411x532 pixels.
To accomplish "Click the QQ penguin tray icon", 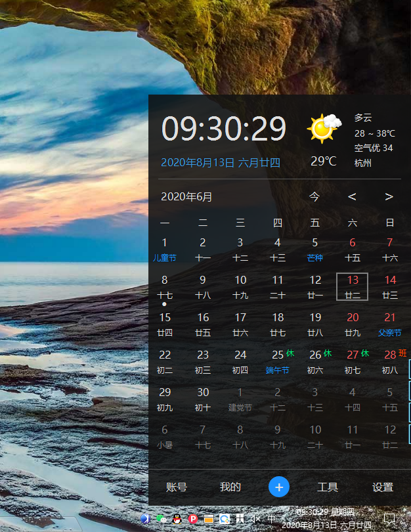I will pyautogui.click(x=177, y=519).
